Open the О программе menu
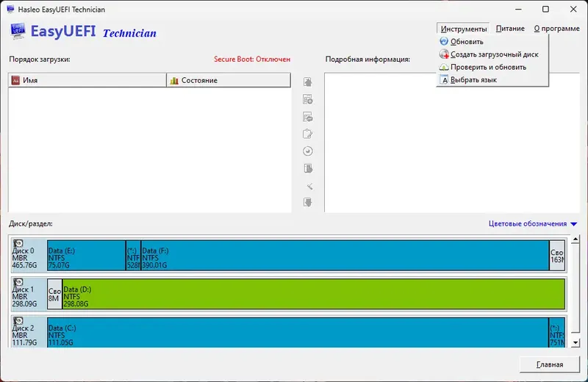 coord(556,29)
